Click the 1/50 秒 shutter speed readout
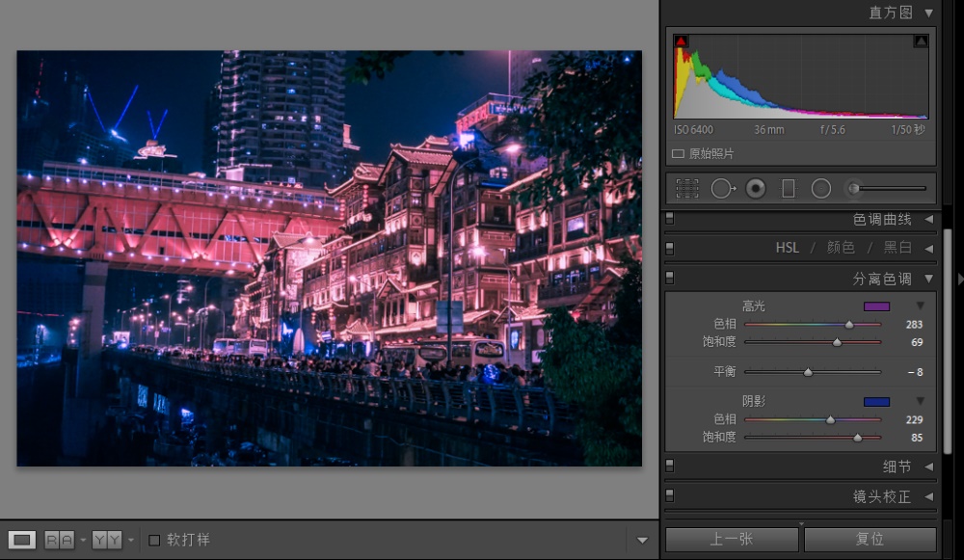The width and height of the screenshot is (964, 560). pos(907,130)
